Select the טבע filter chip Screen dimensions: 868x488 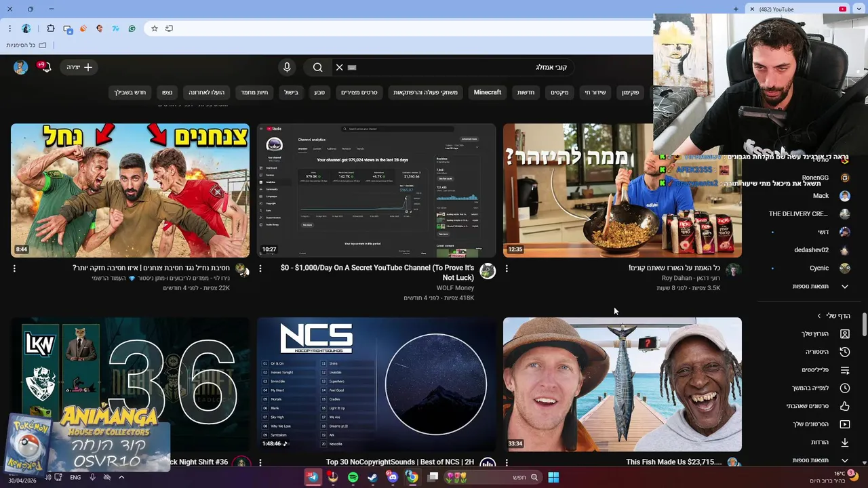click(x=319, y=92)
